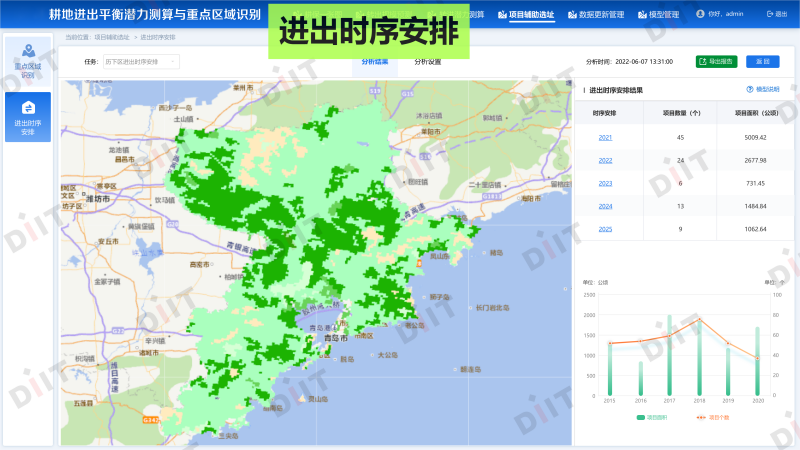Click 导出报告 button
This screenshot has width=800, height=450.
coord(716,61)
